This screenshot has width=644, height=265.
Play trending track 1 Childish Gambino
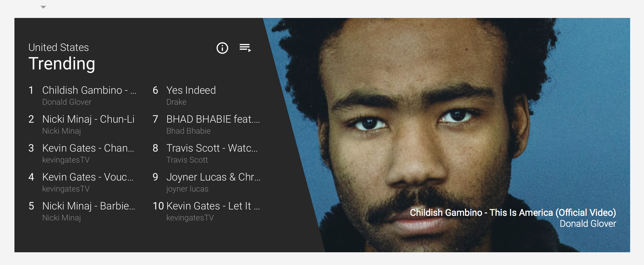pyautogui.click(x=89, y=90)
